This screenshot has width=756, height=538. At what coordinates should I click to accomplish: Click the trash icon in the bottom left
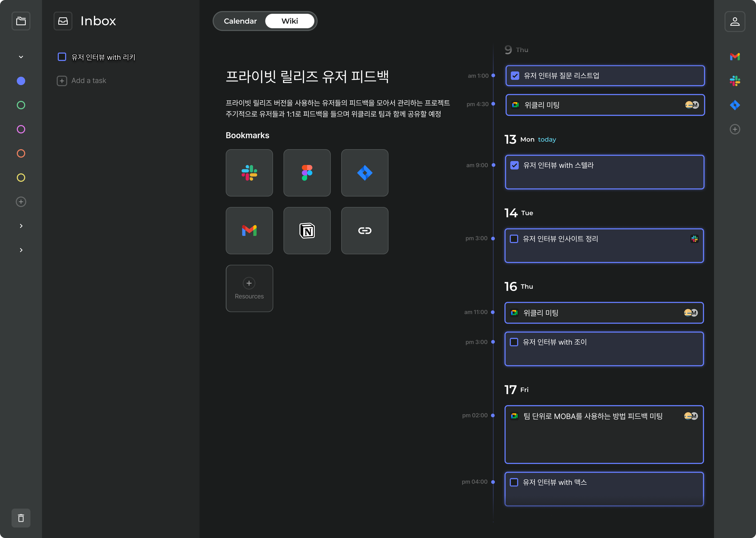click(x=21, y=518)
